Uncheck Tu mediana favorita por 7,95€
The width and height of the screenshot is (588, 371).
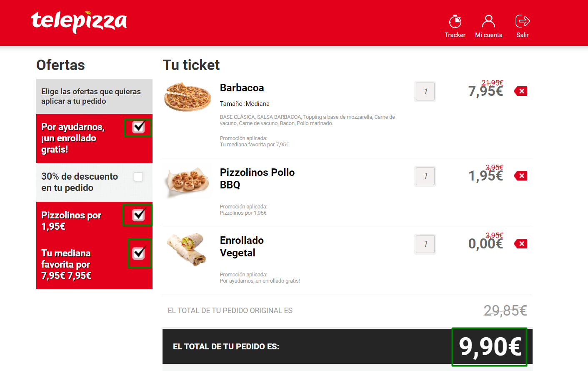pyautogui.click(x=140, y=253)
